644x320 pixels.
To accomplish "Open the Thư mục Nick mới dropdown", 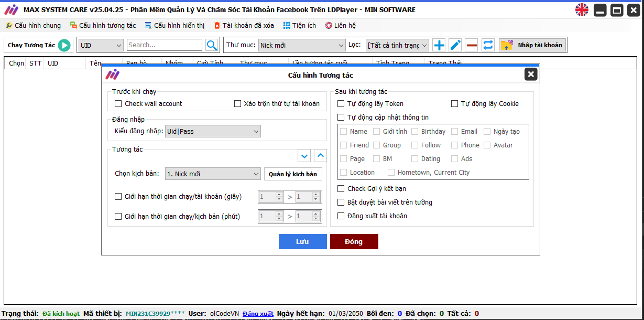I will click(x=301, y=45).
